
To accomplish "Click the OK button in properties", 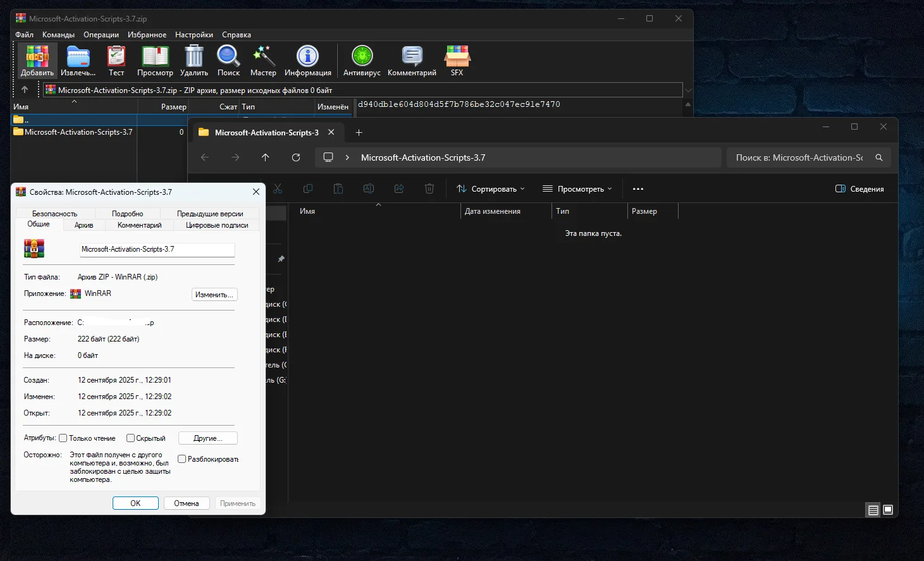I will [135, 503].
